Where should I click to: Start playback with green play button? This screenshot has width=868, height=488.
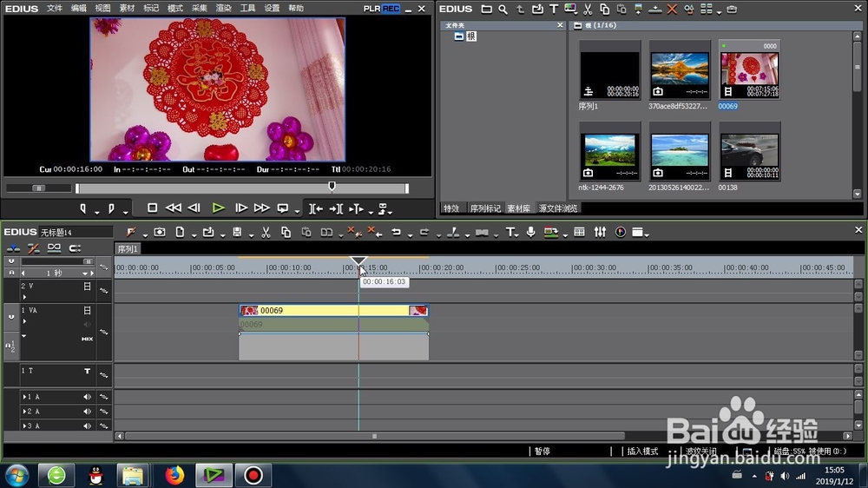pos(218,208)
